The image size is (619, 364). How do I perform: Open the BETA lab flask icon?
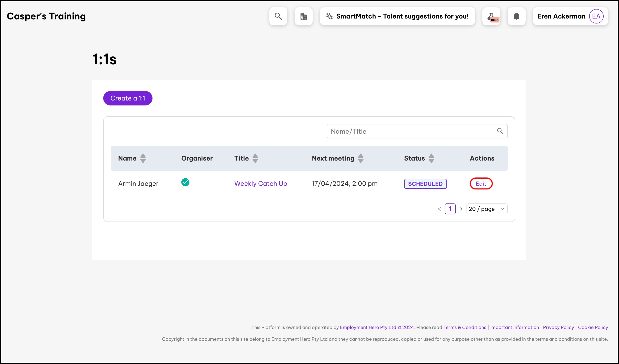(x=491, y=16)
